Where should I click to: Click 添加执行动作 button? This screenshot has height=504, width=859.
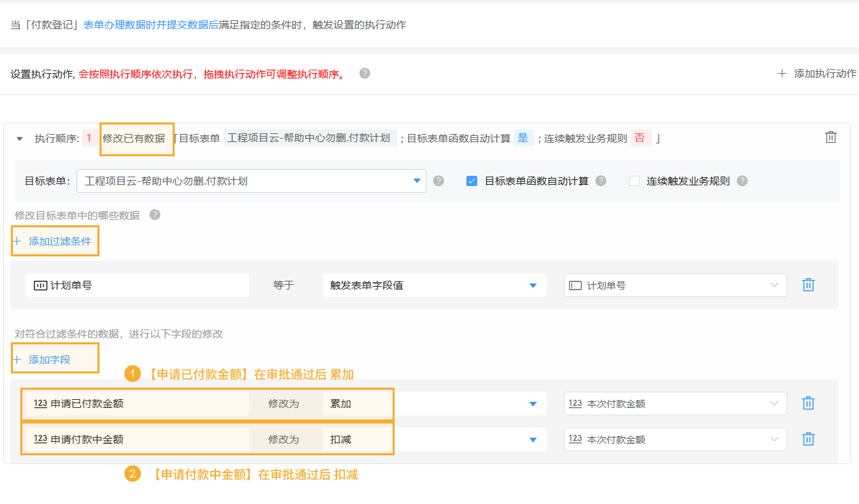click(x=818, y=74)
